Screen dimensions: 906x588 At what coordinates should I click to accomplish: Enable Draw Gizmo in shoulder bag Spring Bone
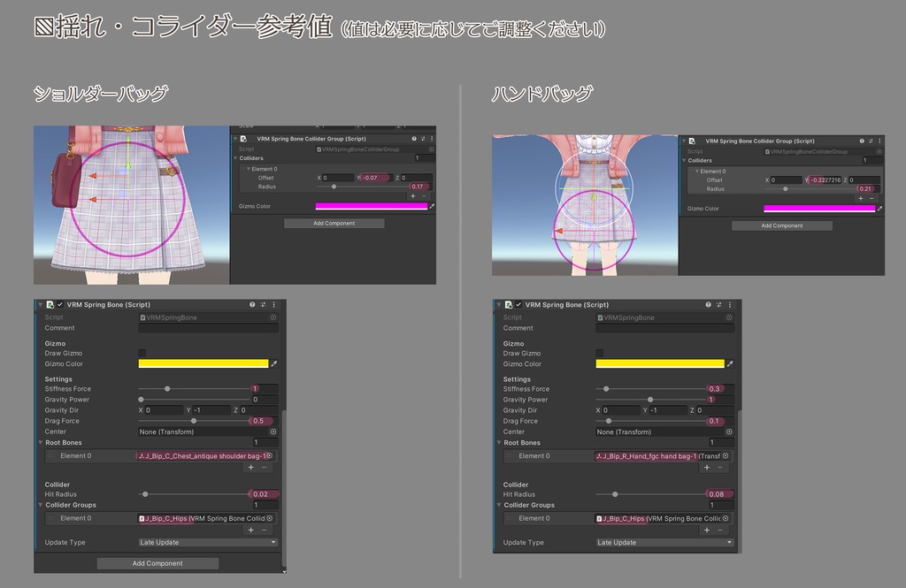click(142, 353)
